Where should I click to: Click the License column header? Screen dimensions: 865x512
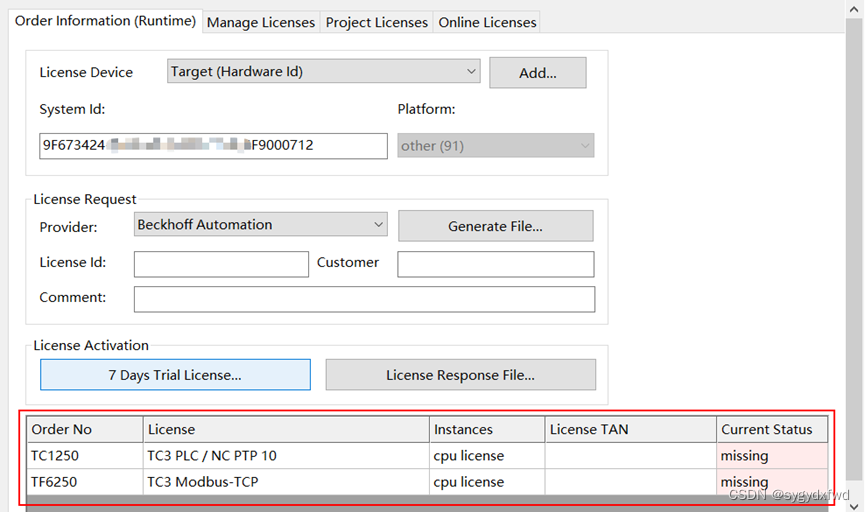click(x=286, y=429)
